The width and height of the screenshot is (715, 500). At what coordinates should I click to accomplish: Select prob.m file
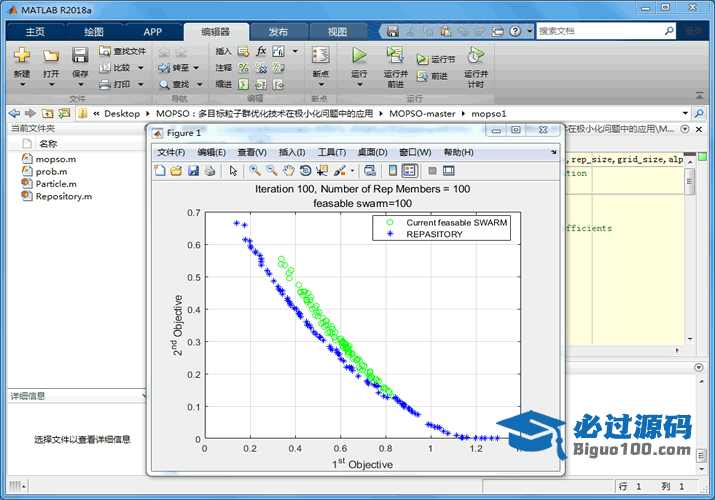52,171
